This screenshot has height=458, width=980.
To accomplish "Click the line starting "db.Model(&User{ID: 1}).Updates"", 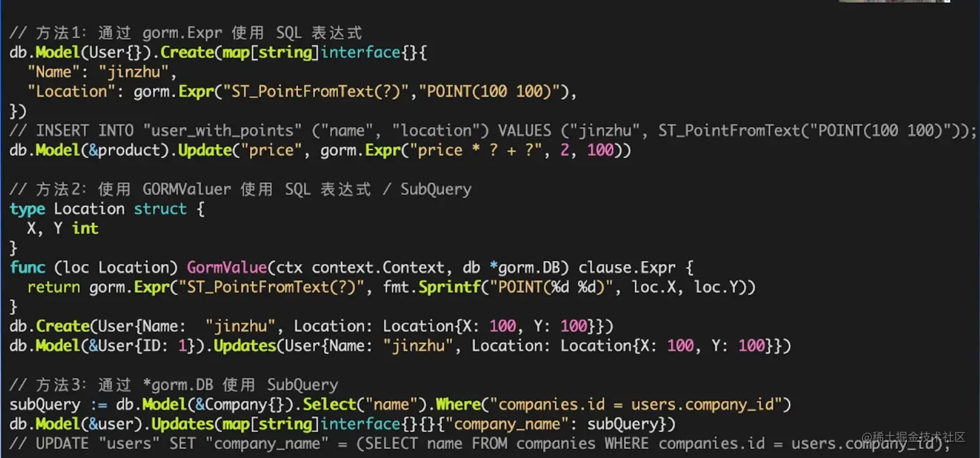I will click(401, 345).
